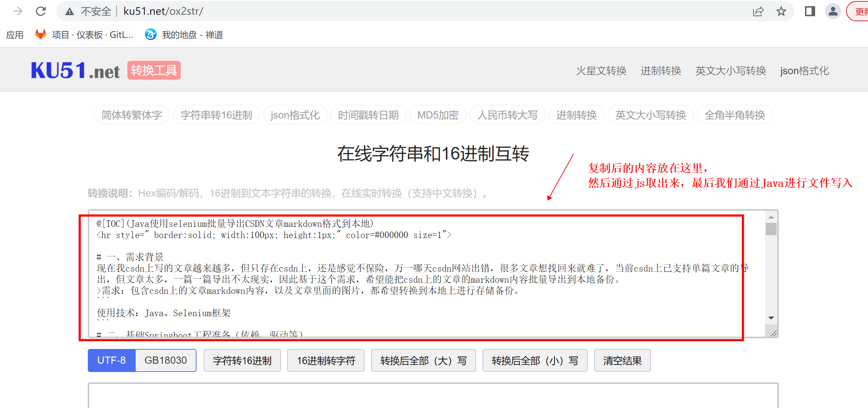Click the line starting with '>需求：包含csdn'
The height and width of the screenshot is (408, 868).
pos(308,291)
